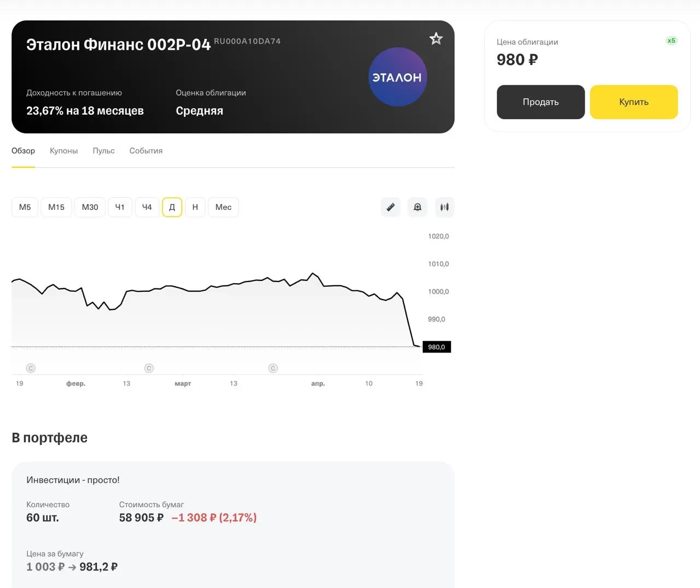Viewport: 700px width, 588px height.
Task: Add bond to favorites with star icon
Action: [436, 39]
